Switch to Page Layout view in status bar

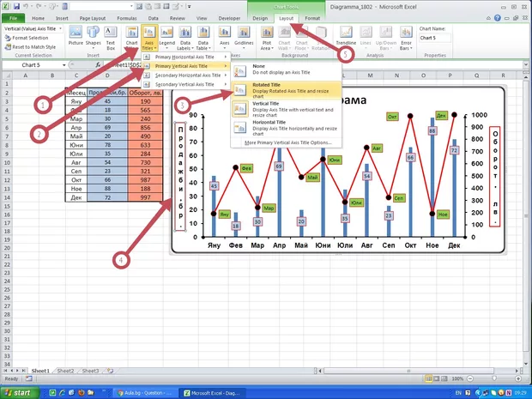pos(436,378)
